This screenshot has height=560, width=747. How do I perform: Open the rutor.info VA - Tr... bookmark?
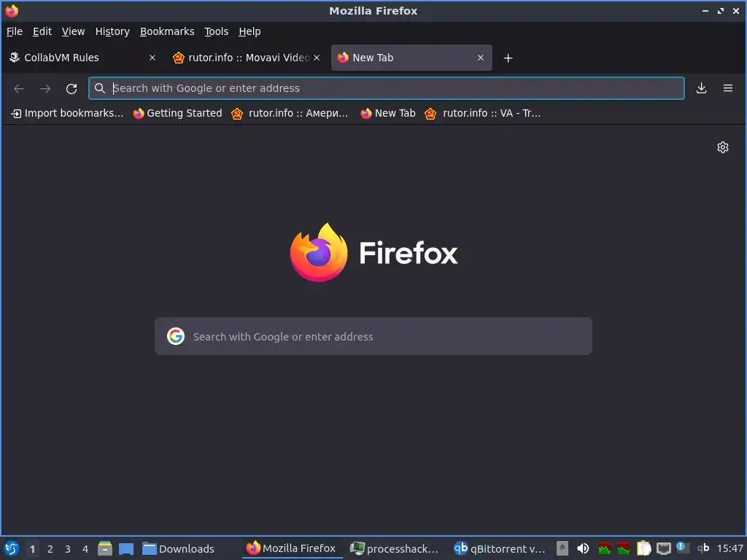point(483,113)
